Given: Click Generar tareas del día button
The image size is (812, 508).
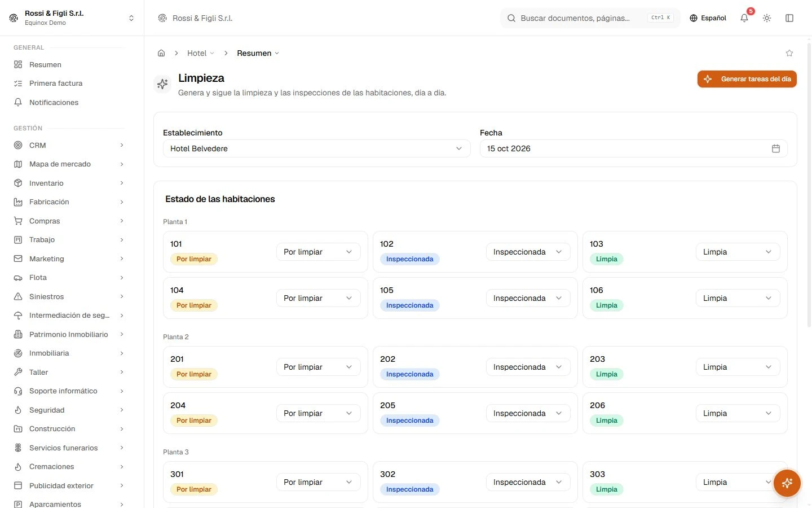Looking at the screenshot, I should [747, 79].
